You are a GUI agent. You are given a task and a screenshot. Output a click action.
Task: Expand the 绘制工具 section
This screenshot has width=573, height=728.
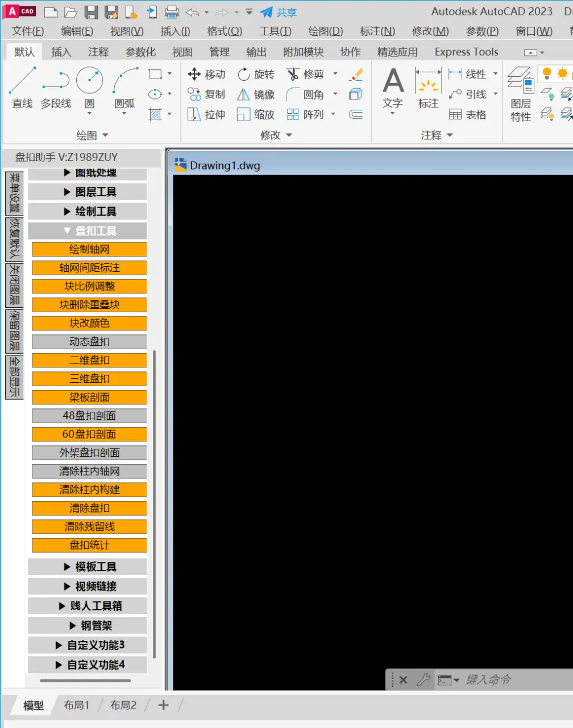pos(88,212)
